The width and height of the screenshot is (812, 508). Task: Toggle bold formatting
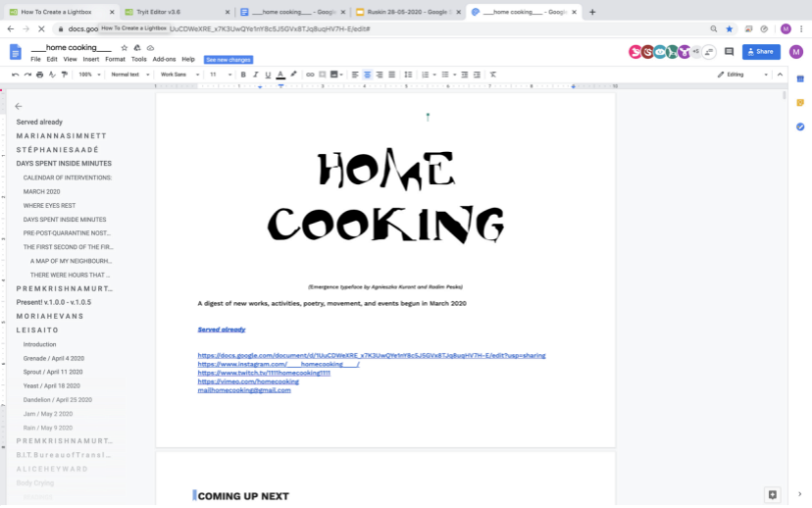(242, 75)
